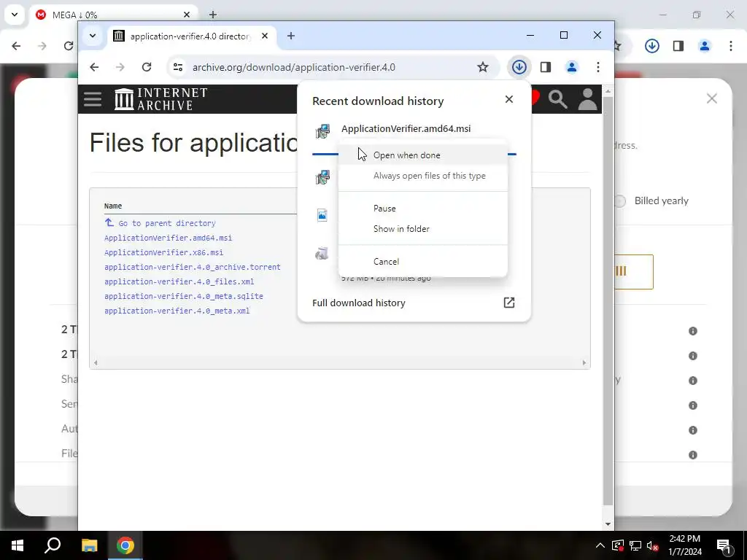Reload the archive.org page
This screenshot has width=747, height=560.
(147, 67)
